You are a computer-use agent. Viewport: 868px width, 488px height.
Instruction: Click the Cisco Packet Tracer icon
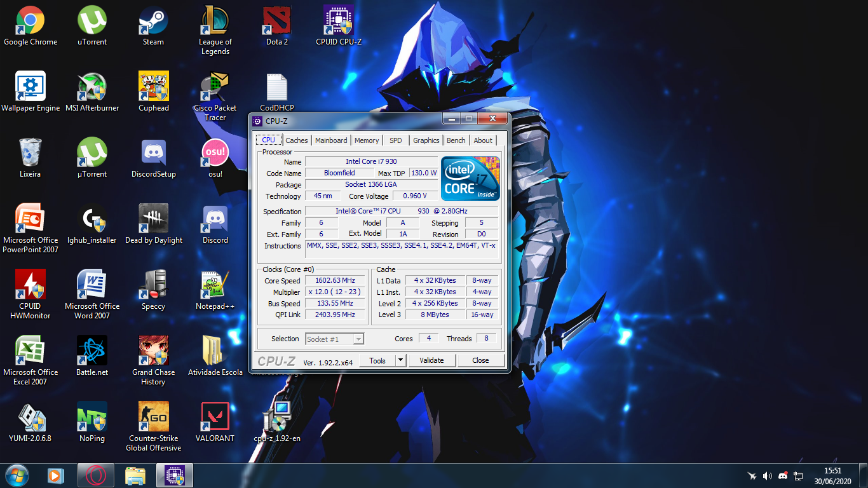tap(215, 97)
